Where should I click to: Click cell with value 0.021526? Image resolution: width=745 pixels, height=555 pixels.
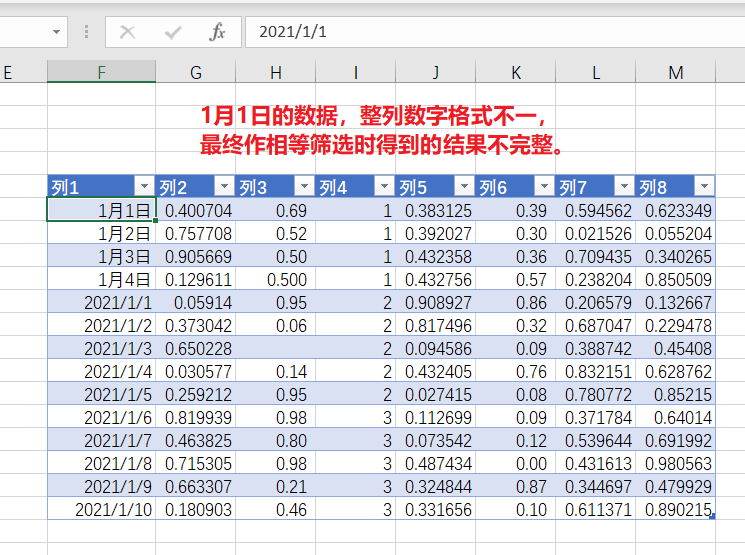(x=595, y=233)
